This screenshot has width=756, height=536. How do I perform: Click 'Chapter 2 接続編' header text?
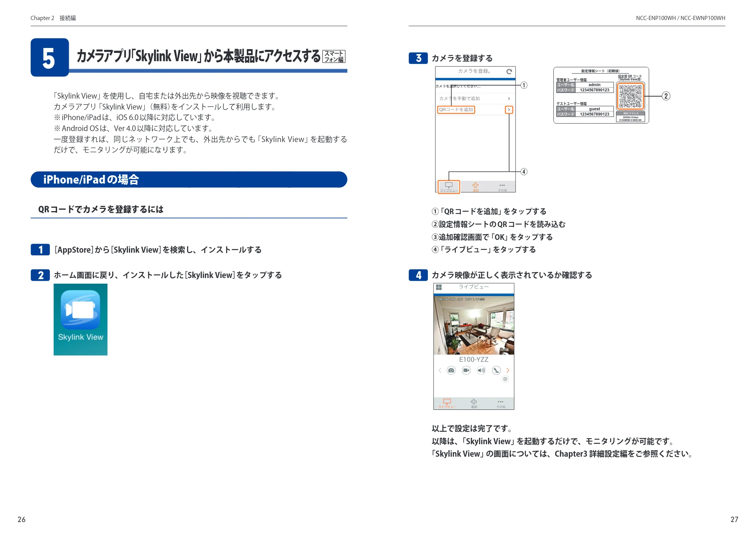(53, 18)
